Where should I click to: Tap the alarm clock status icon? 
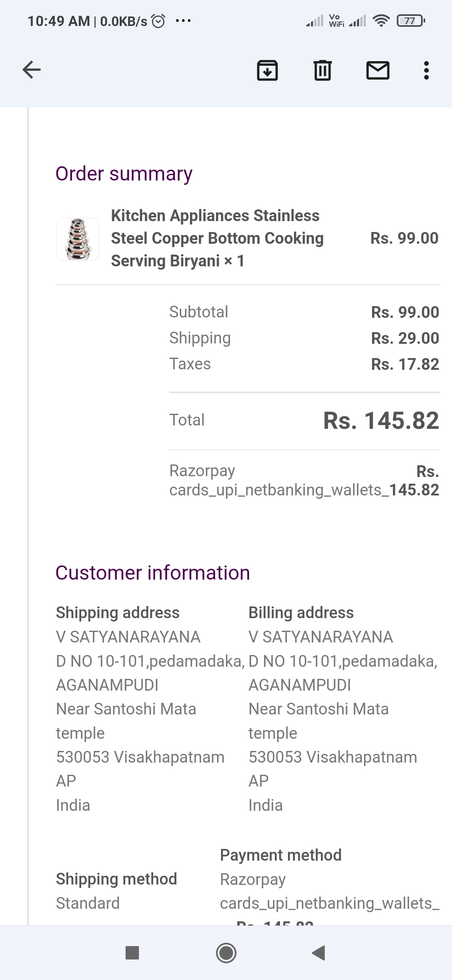158,21
